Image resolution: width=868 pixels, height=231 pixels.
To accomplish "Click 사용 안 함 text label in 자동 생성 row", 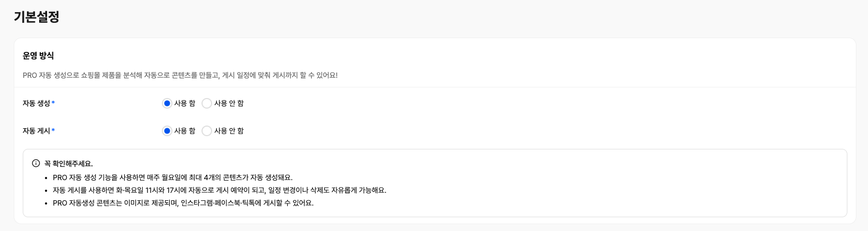I will (229, 103).
